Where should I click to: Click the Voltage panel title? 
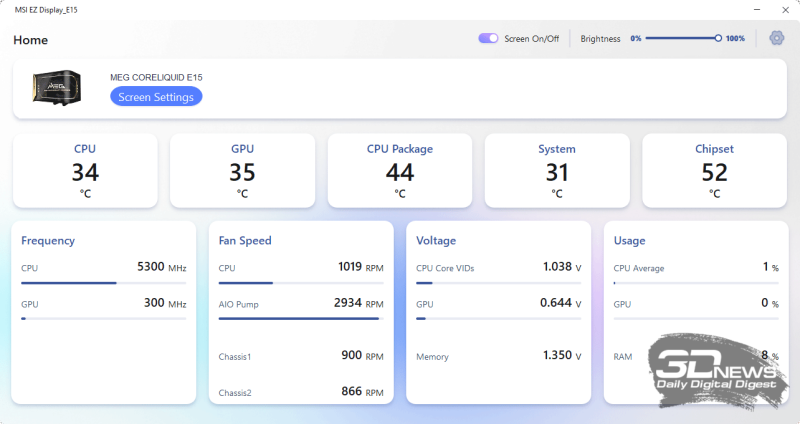click(436, 240)
